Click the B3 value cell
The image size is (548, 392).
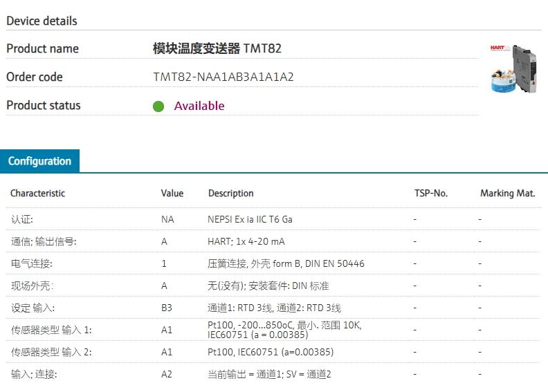167,308
